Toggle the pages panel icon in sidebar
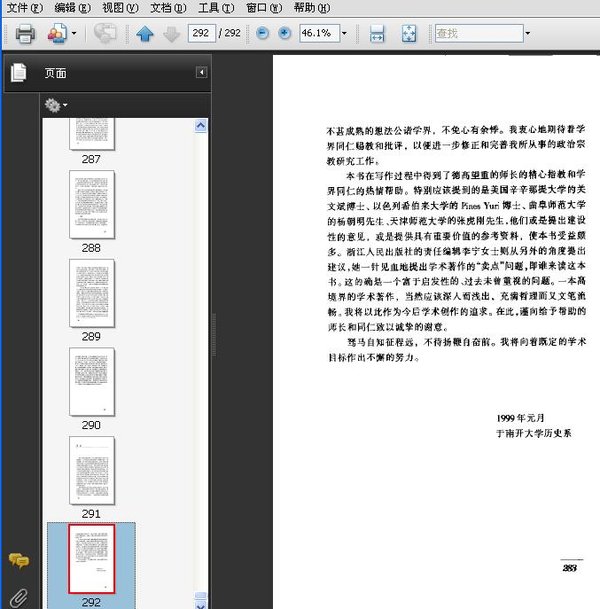This screenshot has height=609, width=600. (18, 73)
